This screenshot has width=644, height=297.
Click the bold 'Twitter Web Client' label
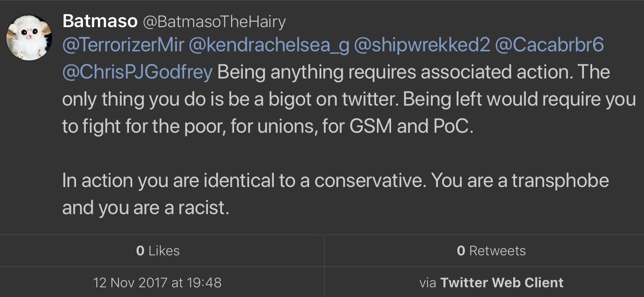[x=502, y=282]
